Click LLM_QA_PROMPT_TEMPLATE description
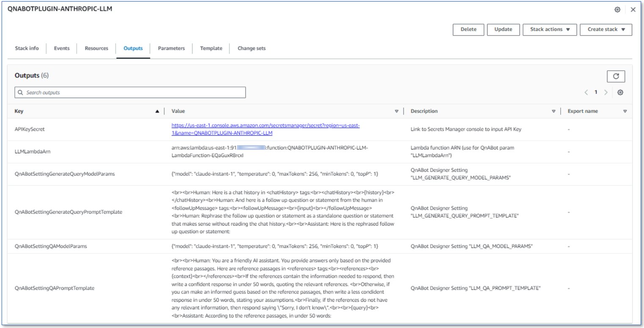The image size is (644, 328). pyautogui.click(x=476, y=288)
